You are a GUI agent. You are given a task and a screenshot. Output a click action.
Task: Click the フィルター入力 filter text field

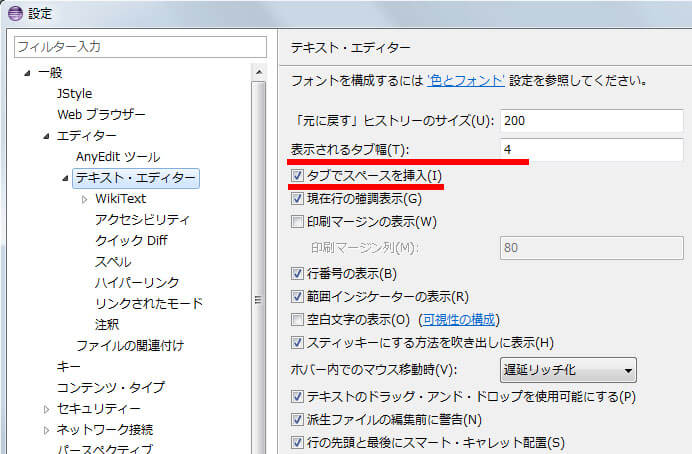click(x=140, y=47)
